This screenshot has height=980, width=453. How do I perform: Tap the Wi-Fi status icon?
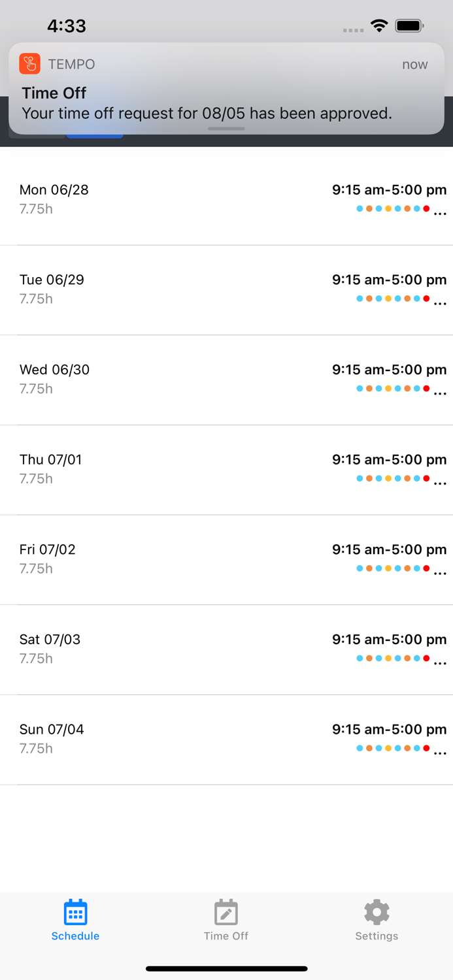tap(379, 26)
